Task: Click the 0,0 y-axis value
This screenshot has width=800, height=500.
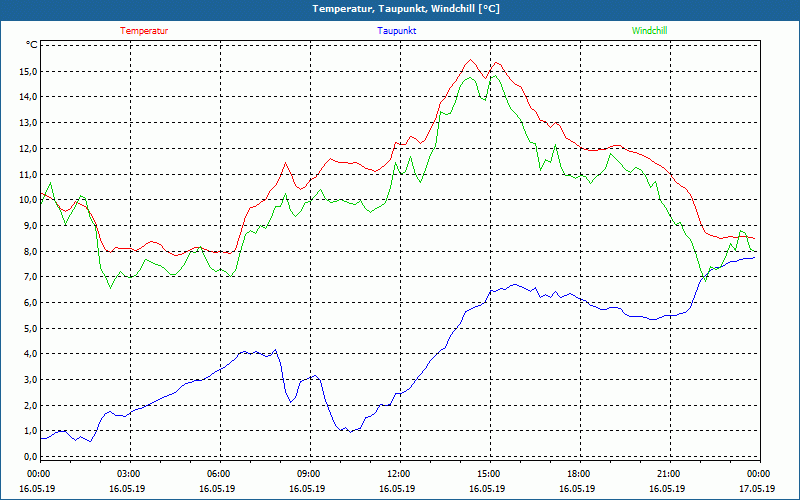Action: click(30, 457)
